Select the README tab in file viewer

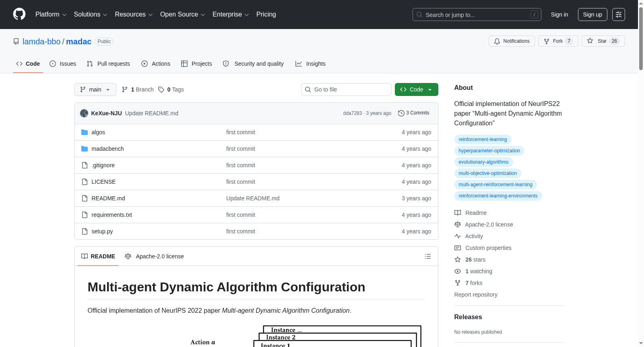(x=98, y=256)
